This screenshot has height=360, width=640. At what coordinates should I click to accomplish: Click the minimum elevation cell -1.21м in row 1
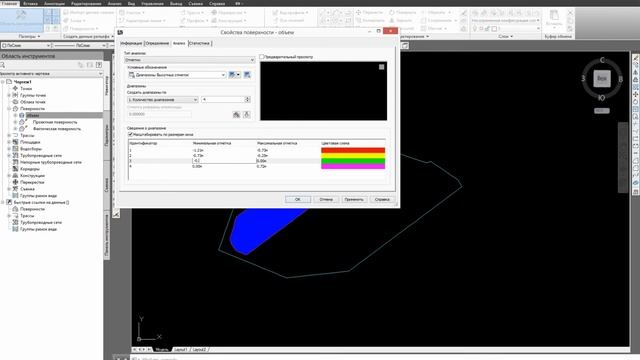pyautogui.click(x=198, y=150)
